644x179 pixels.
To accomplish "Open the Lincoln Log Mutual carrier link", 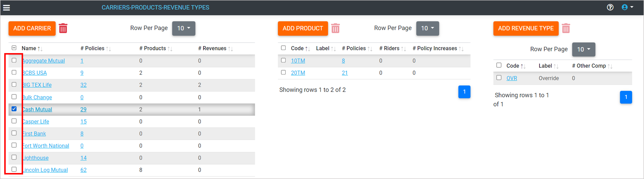I will 45,170.
